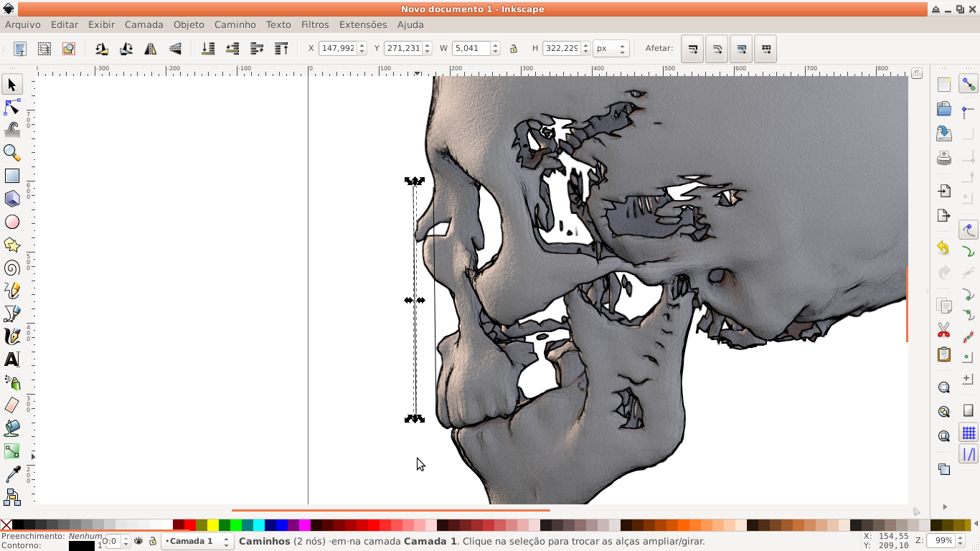Screen dimensions: 980x551
Task: Open the Camada 1 layer dropdown
Action: pos(198,541)
